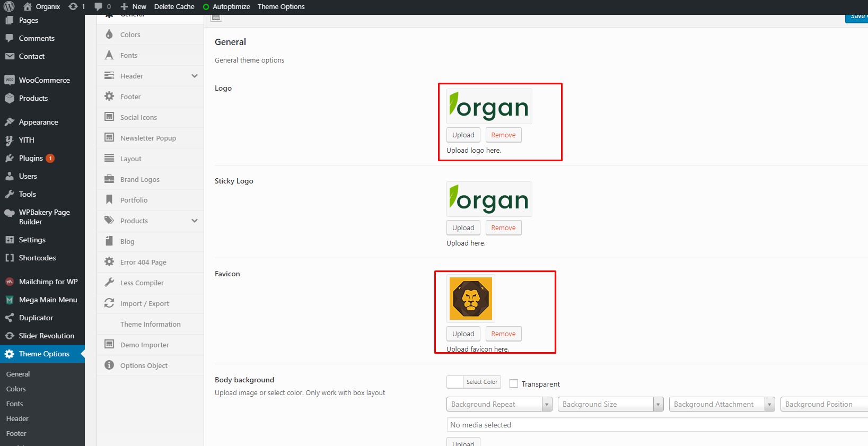Click the Plugins plug icon in sidebar
Image resolution: width=868 pixels, height=446 pixels.
10,158
